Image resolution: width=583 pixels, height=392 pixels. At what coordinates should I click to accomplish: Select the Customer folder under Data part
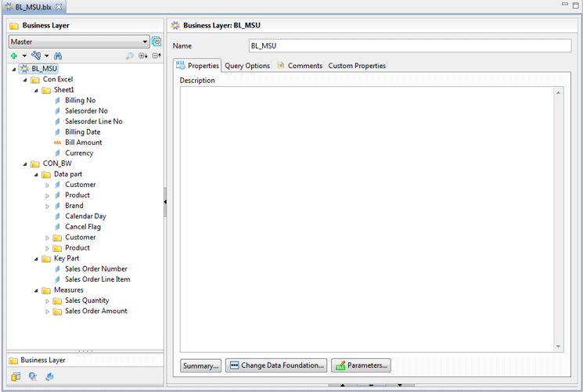click(81, 237)
